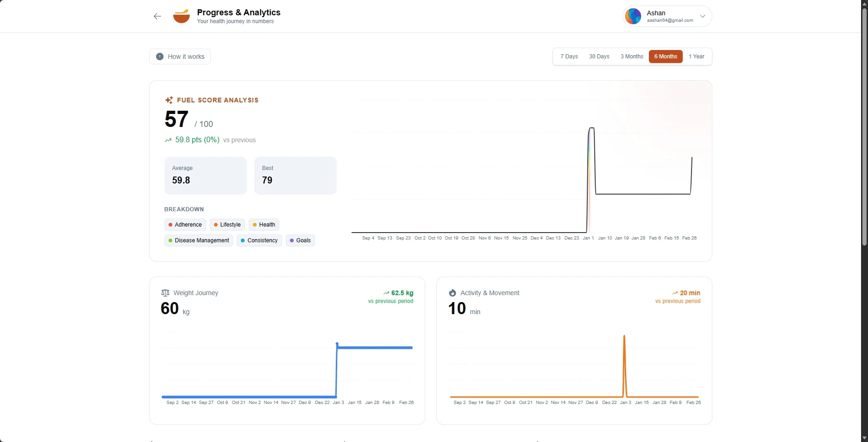Select the 3 Months period button
Screen dimensions: 868x442
[x=631, y=57]
